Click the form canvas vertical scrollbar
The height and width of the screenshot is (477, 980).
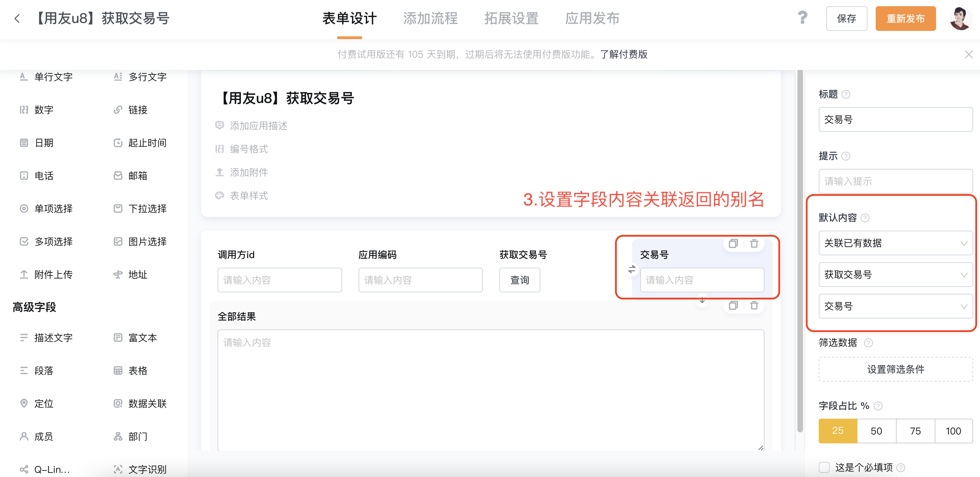[800, 251]
